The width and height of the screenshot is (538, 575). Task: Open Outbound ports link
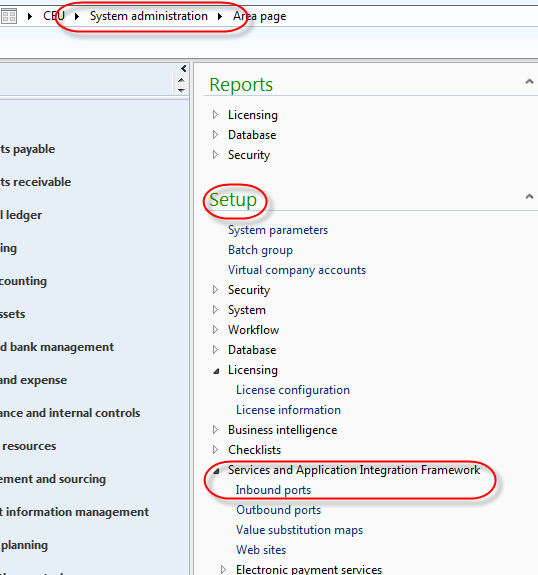[278, 510]
